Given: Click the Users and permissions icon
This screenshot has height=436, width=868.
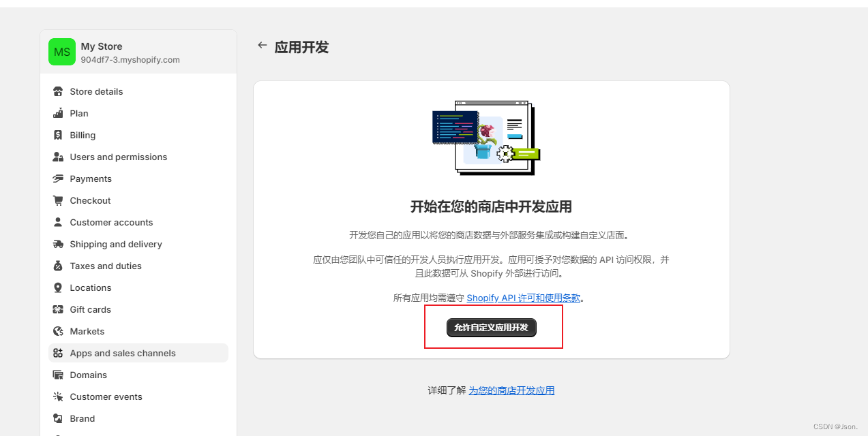Looking at the screenshot, I should [58, 157].
